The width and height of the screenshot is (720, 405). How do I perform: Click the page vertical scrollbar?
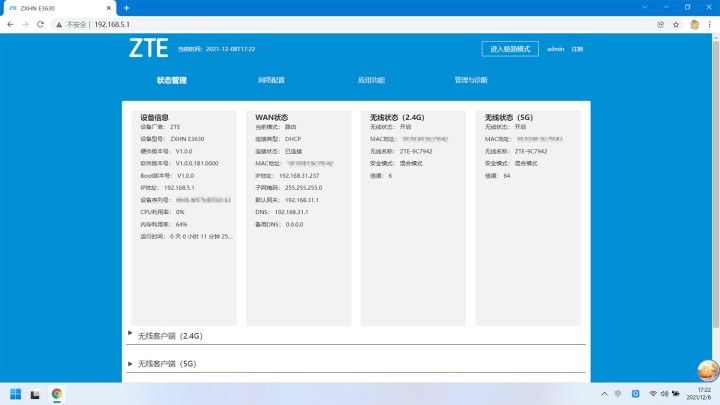coord(715,184)
